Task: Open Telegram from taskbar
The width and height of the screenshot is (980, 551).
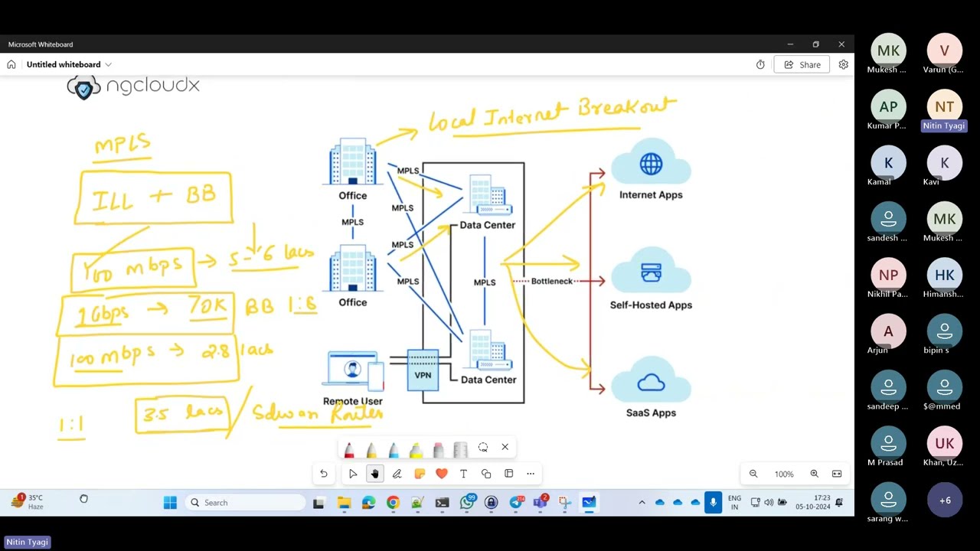Action: (516, 503)
